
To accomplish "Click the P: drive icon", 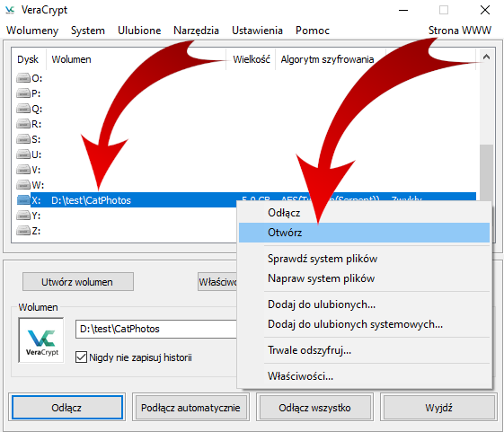I will (23, 93).
